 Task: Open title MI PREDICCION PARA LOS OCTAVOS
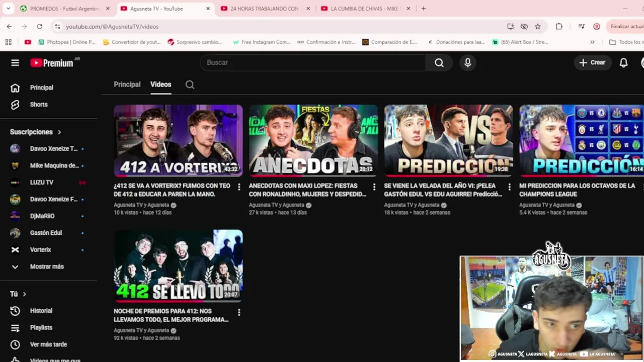577,190
